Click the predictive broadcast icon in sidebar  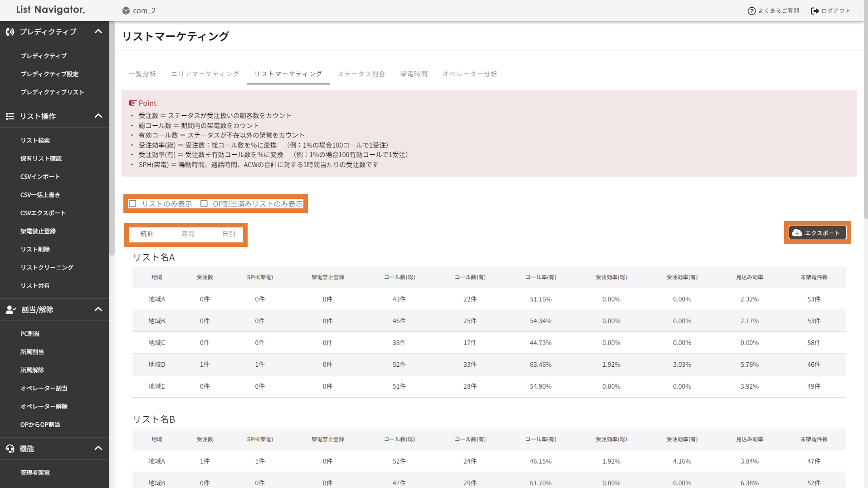pos(10,32)
